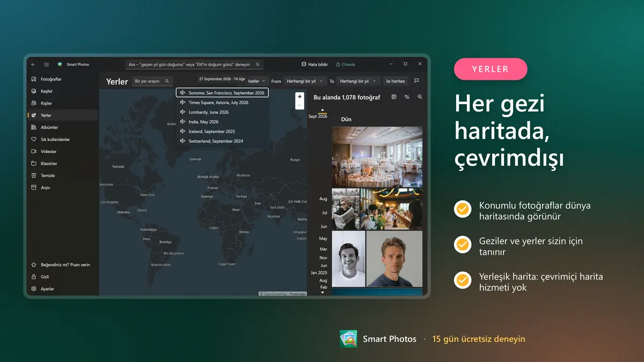Click Beğendiniz mi? Puan verin
644x362 pixels.
tap(63, 265)
